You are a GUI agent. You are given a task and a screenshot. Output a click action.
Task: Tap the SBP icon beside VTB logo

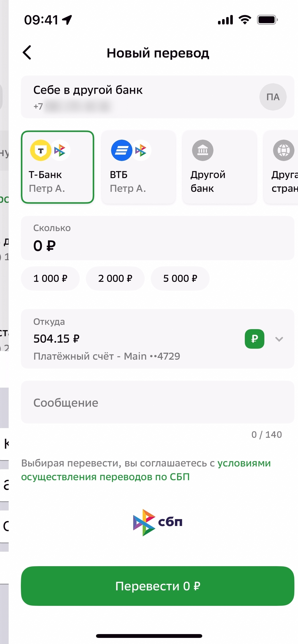coord(141,150)
